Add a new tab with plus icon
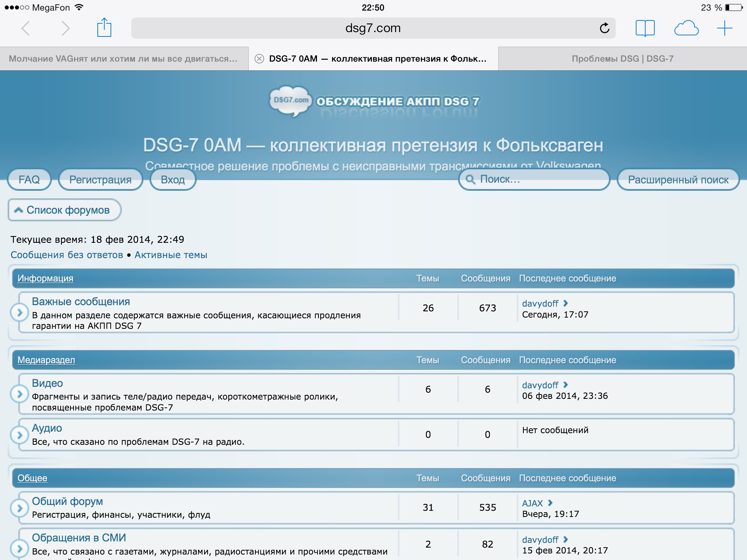The width and height of the screenshot is (747, 560). pyautogui.click(x=724, y=28)
